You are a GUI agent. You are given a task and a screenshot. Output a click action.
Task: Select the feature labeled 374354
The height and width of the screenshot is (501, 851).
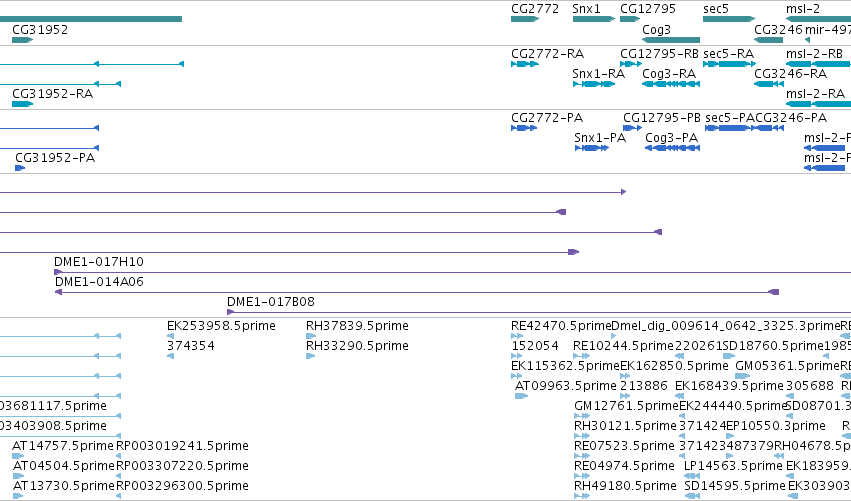(x=190, y=346)
